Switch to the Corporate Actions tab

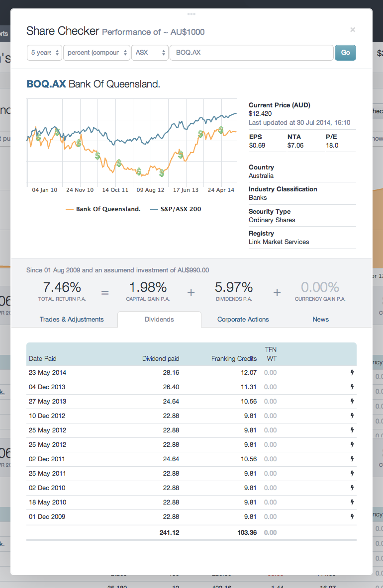coord(243,319)
